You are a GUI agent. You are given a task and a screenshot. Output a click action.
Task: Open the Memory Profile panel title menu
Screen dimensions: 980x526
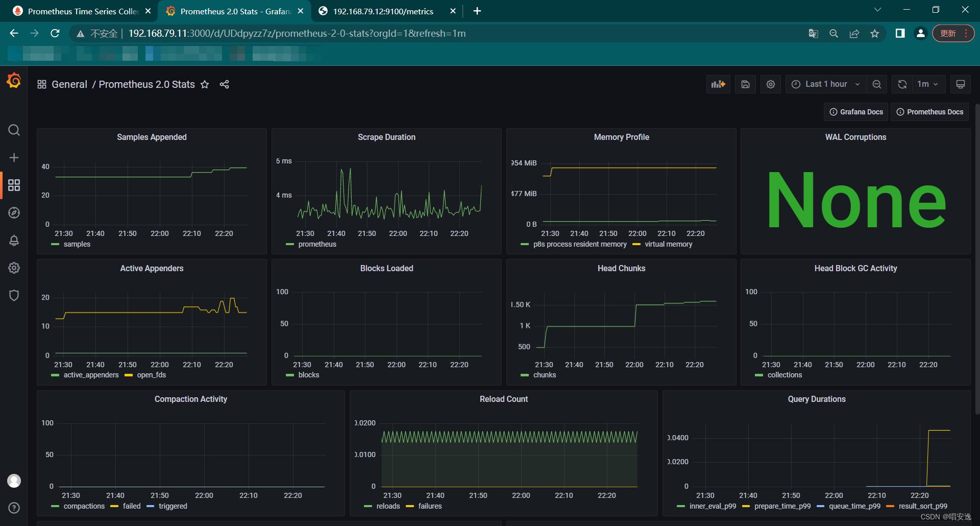click(621, 137)
